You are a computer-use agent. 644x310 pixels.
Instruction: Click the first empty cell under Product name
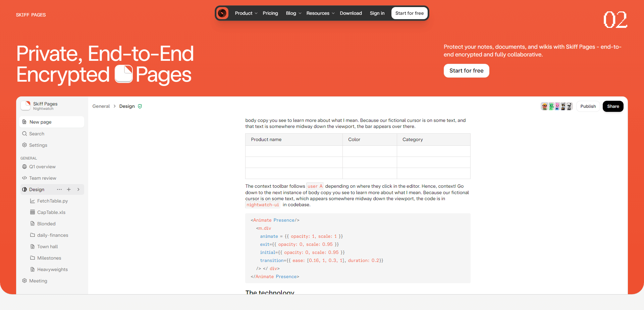point(293,151)
